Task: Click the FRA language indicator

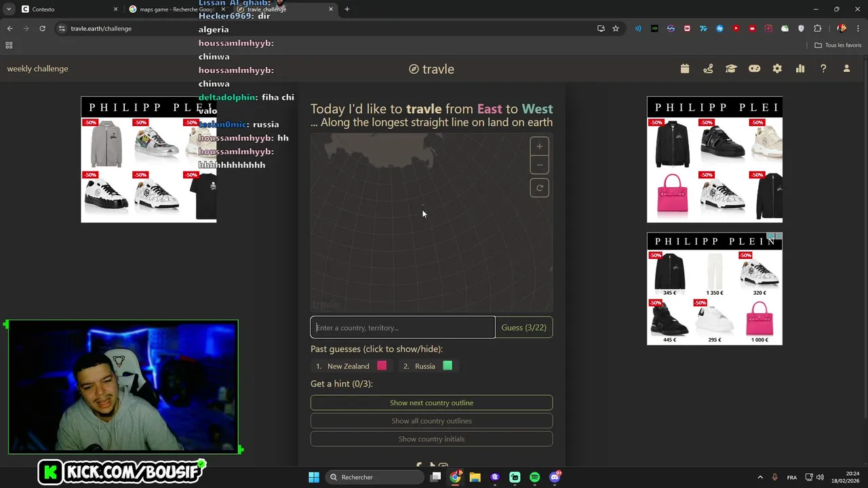Action: (x=792, y=477)
